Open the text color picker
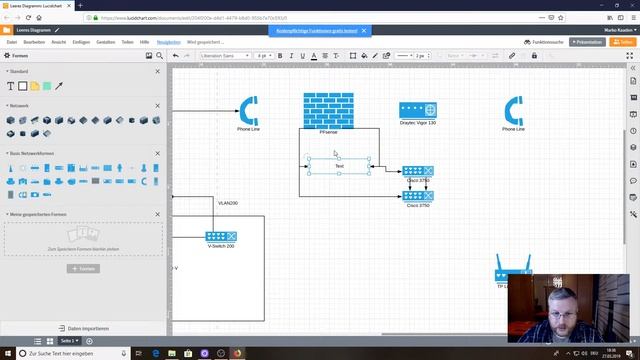The width and height of the screenshot is (640, 360). tap(313, 56)
